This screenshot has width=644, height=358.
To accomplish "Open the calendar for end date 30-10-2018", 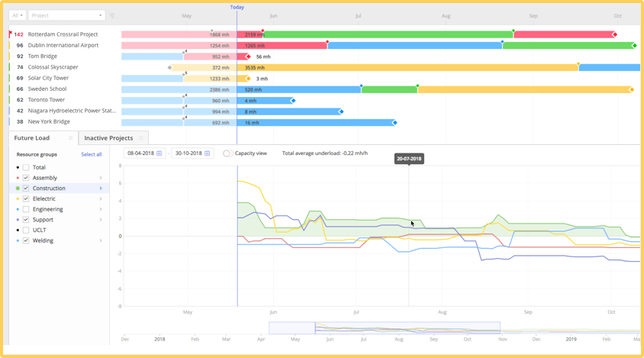I will point(208,153).
